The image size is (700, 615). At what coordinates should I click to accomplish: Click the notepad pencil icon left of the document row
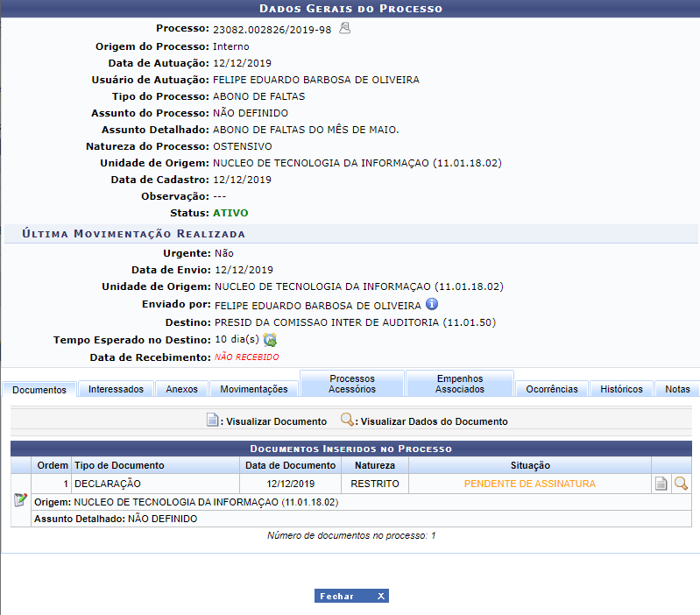click(20, 499)
